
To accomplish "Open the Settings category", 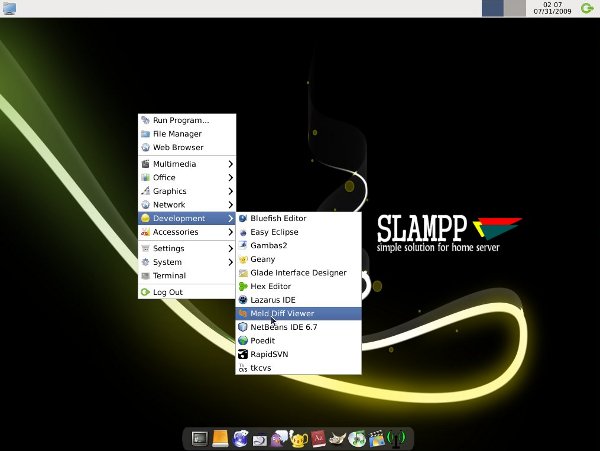I will (187, 249).
